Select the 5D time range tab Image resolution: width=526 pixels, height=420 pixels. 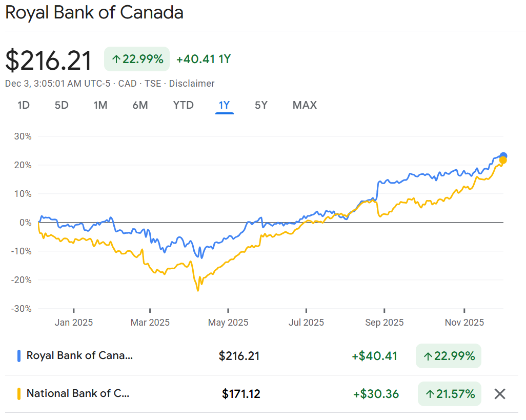point(62,105)
